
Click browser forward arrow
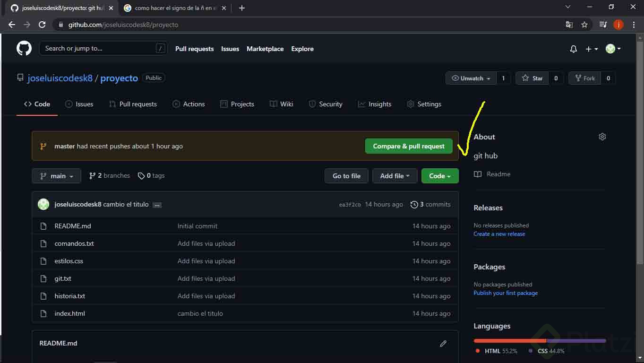click(x=27, y=25)
